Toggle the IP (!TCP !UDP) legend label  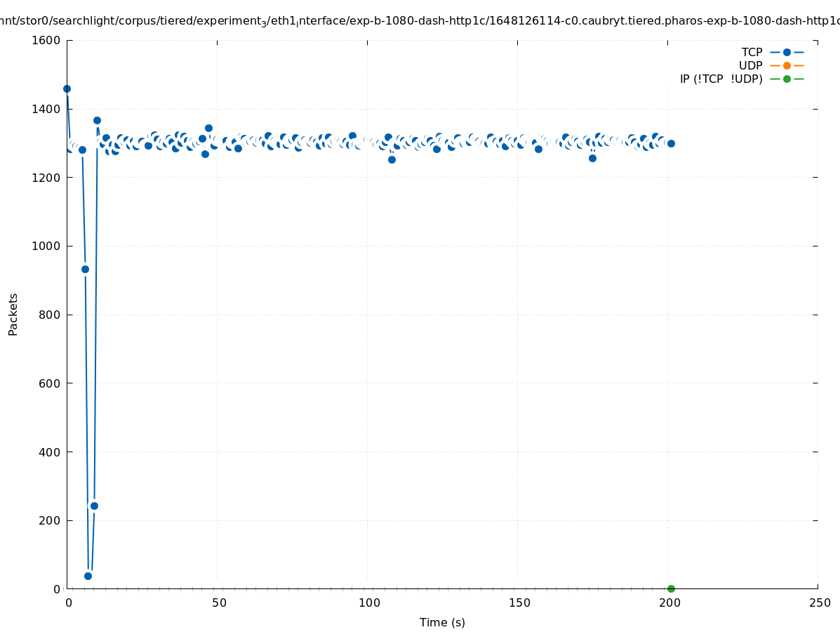(x=721, y=79)
